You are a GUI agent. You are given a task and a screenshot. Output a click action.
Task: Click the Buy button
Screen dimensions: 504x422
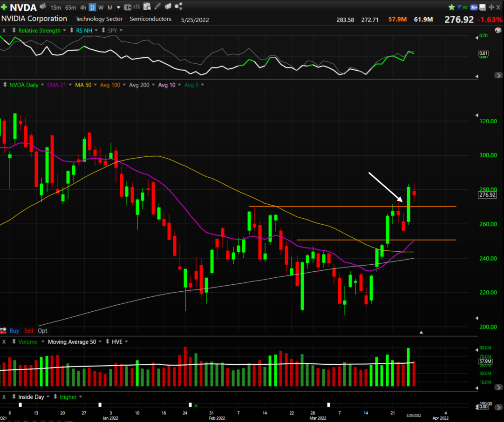pyautogui.click(x=14, y=330)
